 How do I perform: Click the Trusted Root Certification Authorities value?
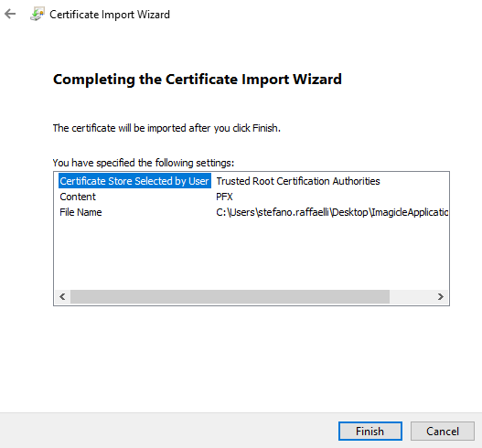298,181
